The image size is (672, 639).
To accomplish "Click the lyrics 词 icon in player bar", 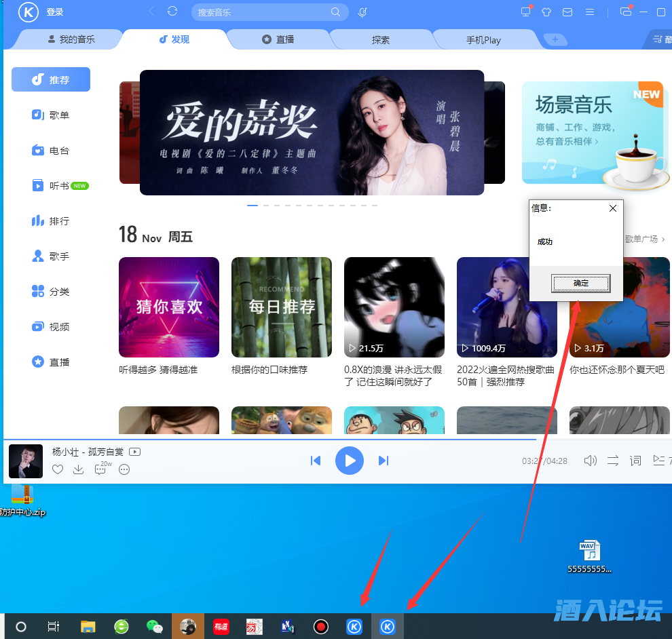I will tap(635, 460).
